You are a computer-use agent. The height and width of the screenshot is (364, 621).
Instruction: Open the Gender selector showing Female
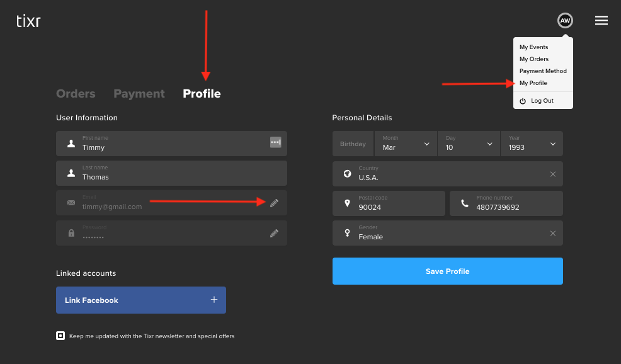448,233
